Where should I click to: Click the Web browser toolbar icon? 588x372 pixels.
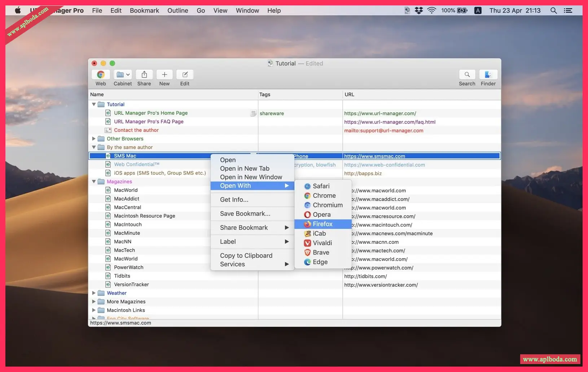101,74
